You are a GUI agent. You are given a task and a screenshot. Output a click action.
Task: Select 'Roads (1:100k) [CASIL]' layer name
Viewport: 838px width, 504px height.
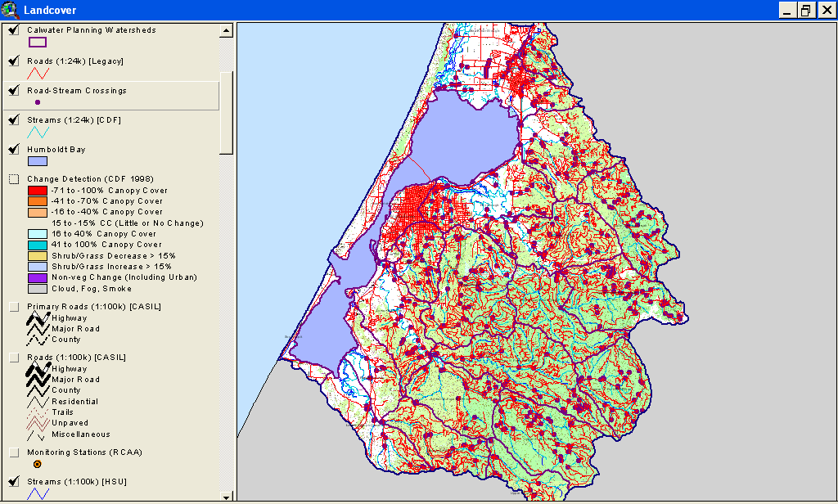(76, 357)
